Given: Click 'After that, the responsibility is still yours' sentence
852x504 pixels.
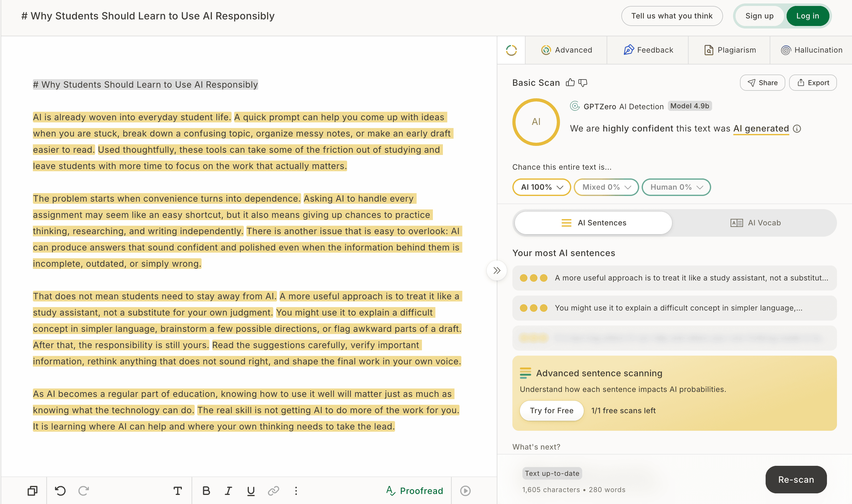Looking at the screenshot, I should click(x=121, y=345).
